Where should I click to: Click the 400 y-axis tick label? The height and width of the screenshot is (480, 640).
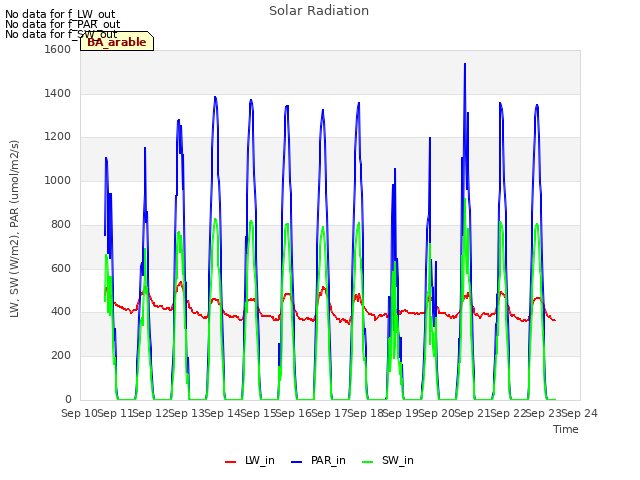click(x=61, y=312)
